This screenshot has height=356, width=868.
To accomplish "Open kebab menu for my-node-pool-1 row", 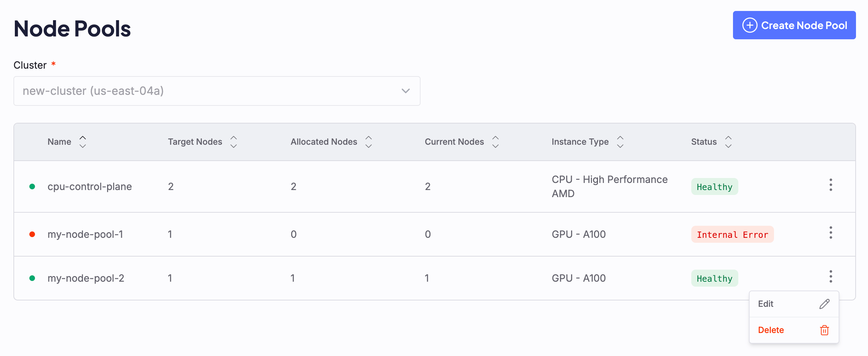I will pyautogui.click(x=831, y=232).
